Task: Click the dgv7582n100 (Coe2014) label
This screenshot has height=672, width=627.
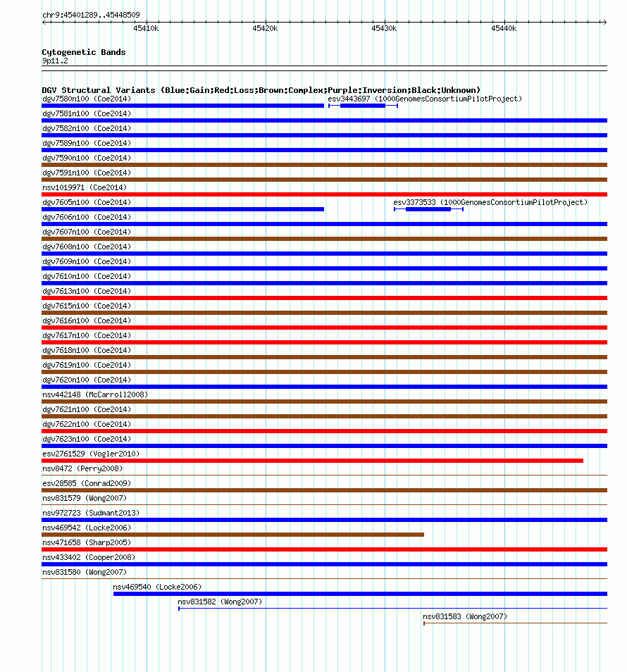Action: [x=87, y=129]
